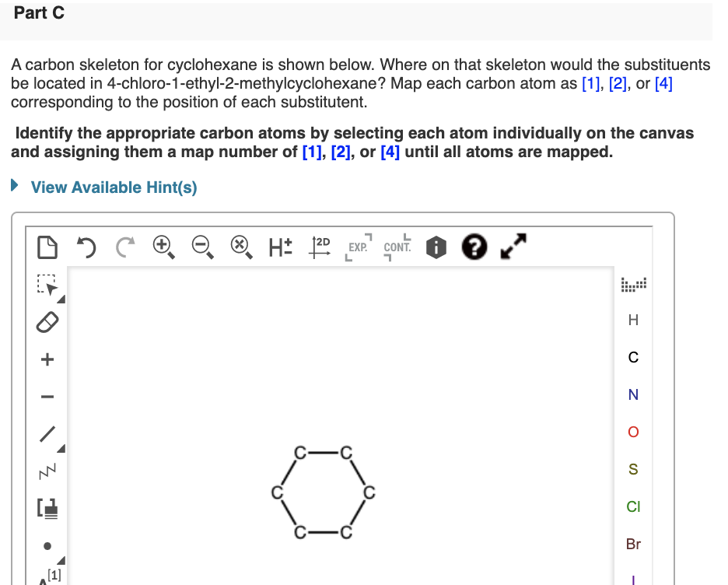Toggle the increase charge (+) tool

47,359
